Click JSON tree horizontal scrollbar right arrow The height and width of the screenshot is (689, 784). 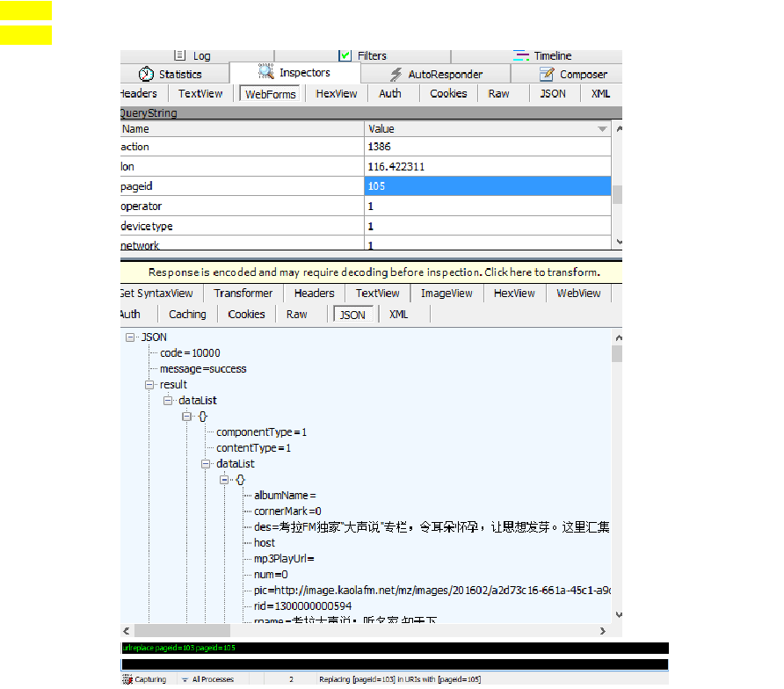[603, 631]
